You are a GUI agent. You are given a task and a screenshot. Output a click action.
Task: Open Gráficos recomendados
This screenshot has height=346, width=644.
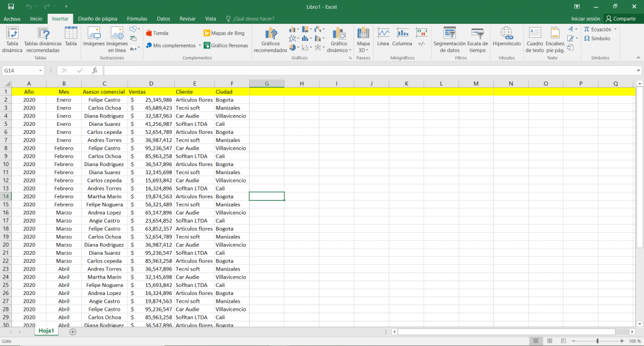[270, 40]
